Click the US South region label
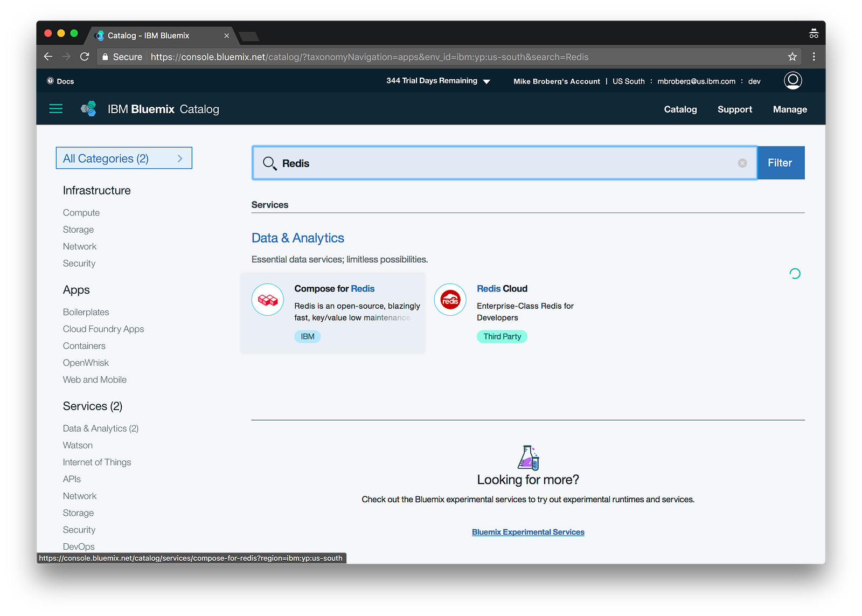 tap(629, 81)
